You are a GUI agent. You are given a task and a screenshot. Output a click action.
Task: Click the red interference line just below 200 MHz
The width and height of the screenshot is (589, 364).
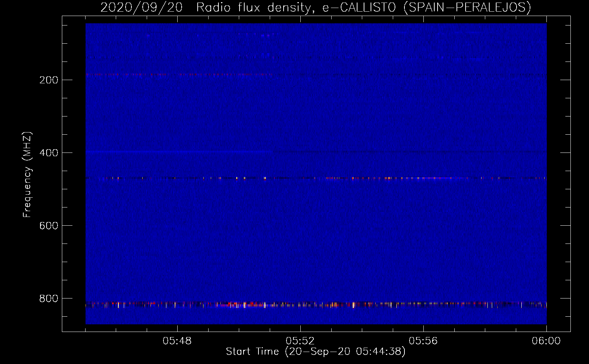(x=179, y=75)
